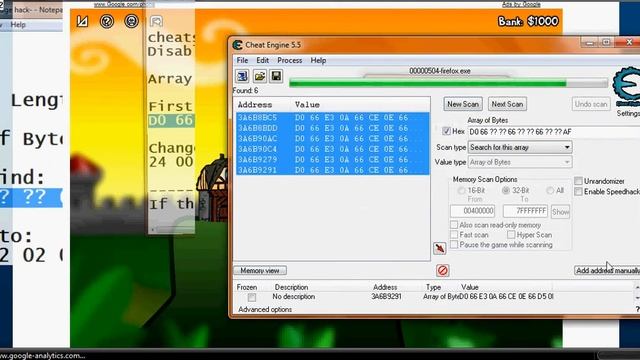
Task: Click the New Scan button
Action: point(463,104)
